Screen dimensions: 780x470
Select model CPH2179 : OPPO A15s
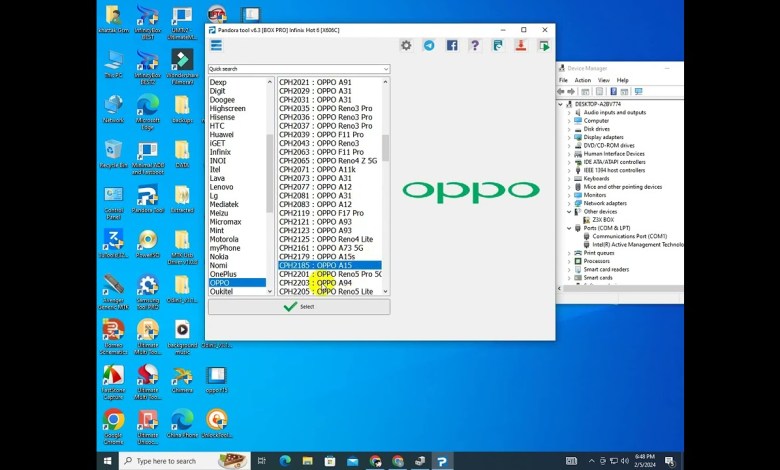tap(317, 257)
